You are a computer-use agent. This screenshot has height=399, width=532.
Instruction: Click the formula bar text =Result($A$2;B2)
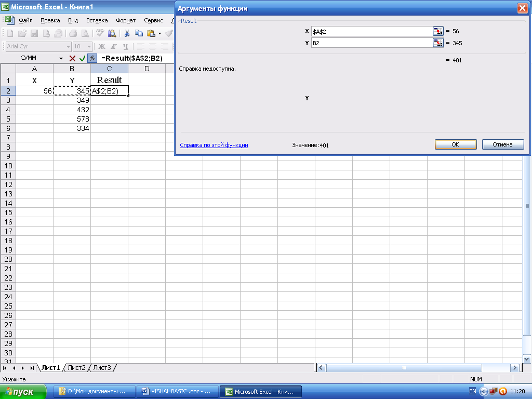131,58
